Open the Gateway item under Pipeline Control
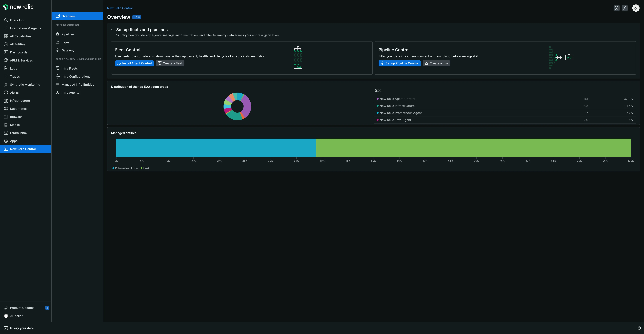The width and height of the screenshot is (644, 334). (68, 50)
